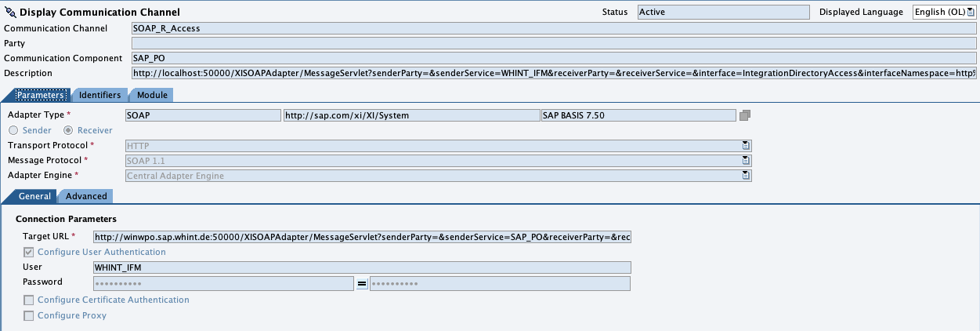Click the Target URL field

click(x=361, y=237)
